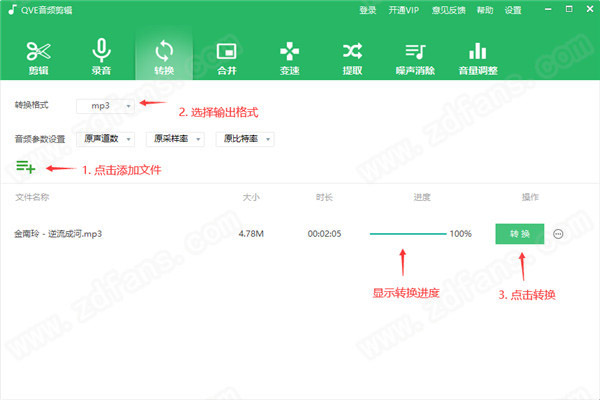The height and width of the screenshot is (400, 600).
Task: Click the add file list-plus icon
Action: tap(26, 167)
